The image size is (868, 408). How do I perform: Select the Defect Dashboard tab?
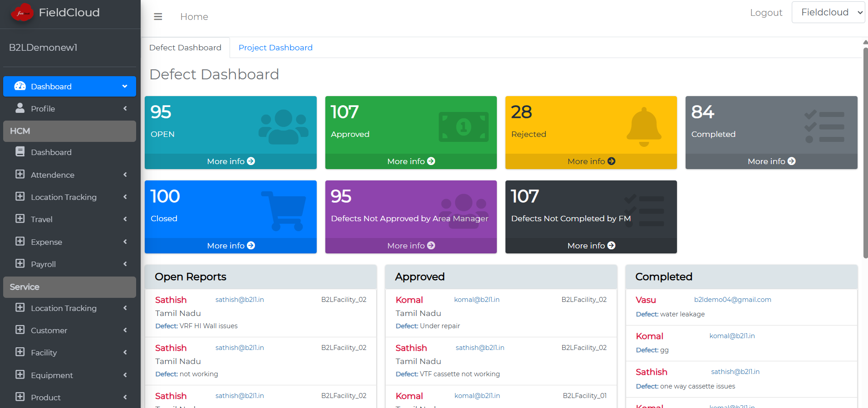[185, 48]
